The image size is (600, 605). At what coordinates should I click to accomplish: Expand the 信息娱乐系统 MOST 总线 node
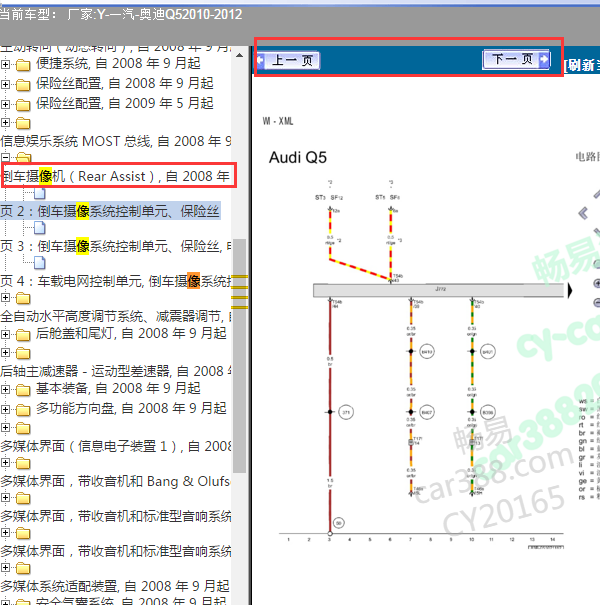click(5, 123)
